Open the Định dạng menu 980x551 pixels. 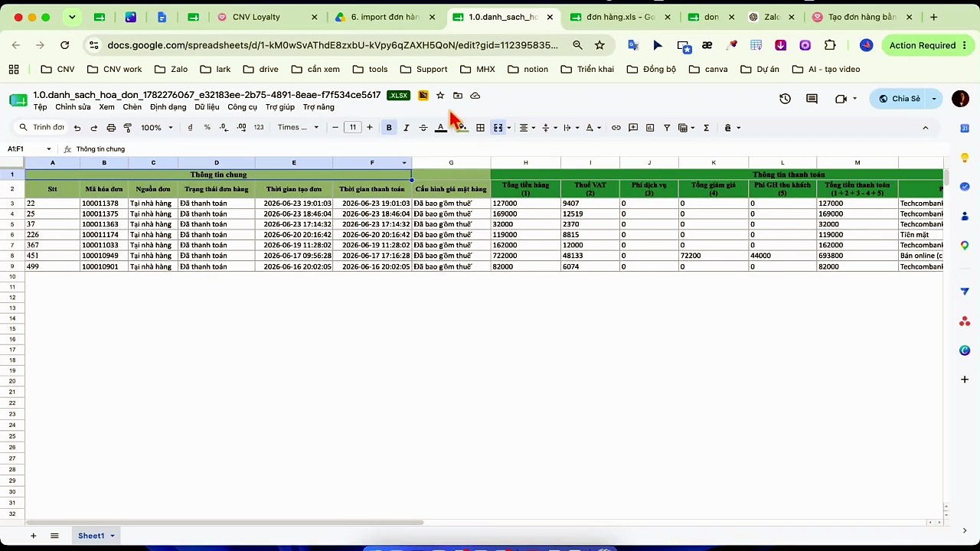[168, 107]
